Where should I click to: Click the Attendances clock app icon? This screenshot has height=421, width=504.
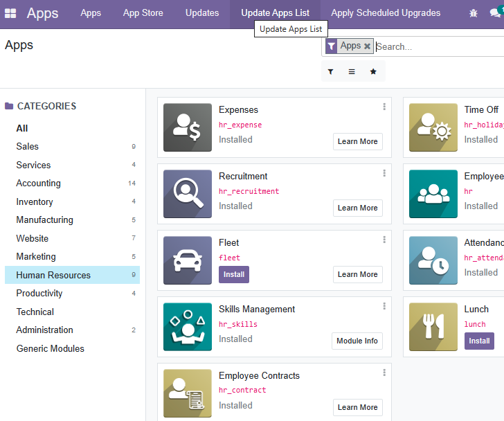pyautogui.click(x=433, y=260)
